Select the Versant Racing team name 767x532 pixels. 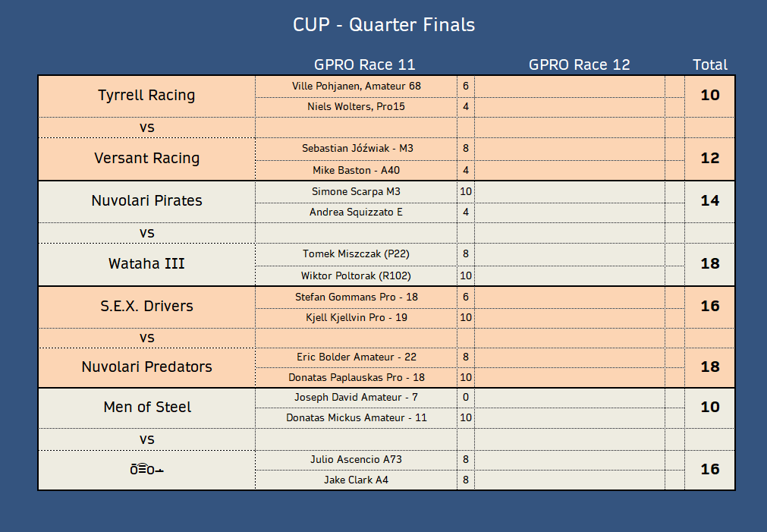coord(146,159)
